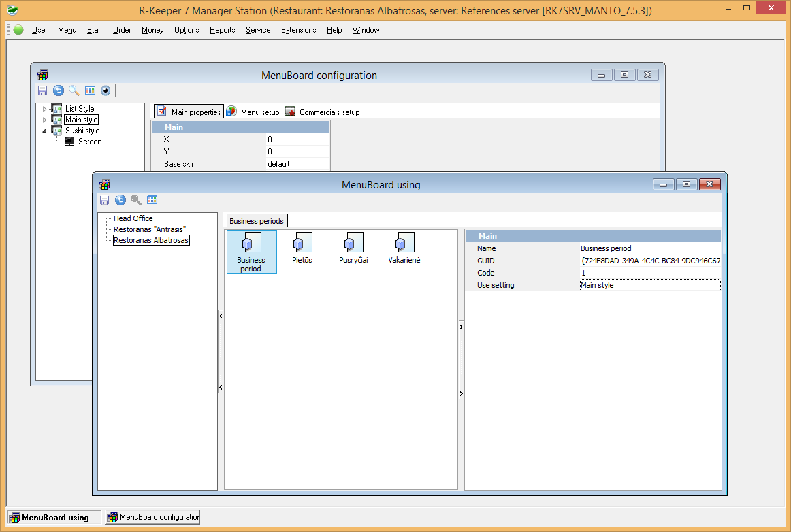Click magnifier search in MenuBoard configuration toolbar
Image resolution: width=791 pixels, height=532 pixels.
74,90
